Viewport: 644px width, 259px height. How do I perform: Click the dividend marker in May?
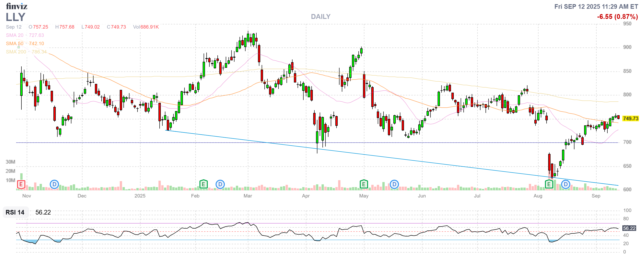click(394, 185)
